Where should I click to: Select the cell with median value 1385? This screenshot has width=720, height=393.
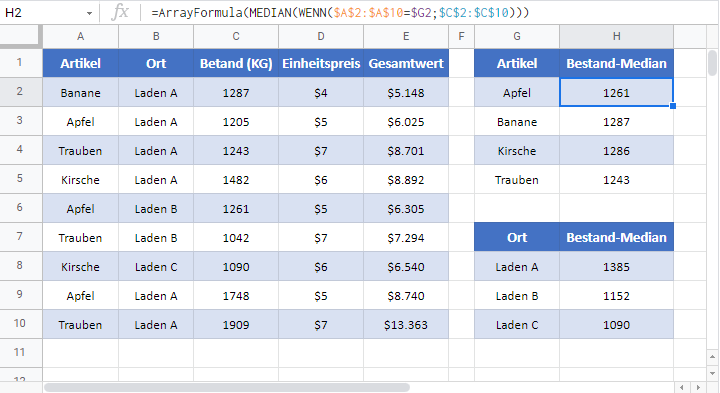click(x=617, y=267)
